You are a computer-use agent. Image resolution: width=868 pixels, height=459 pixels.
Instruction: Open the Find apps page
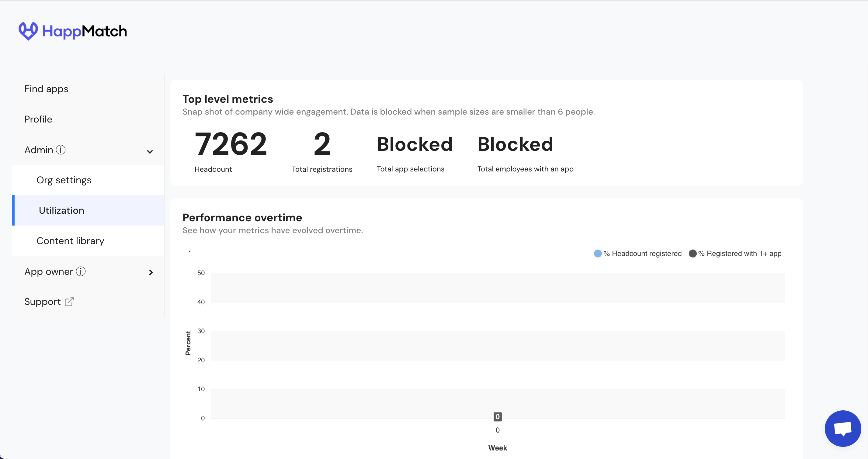pos(46,89)
